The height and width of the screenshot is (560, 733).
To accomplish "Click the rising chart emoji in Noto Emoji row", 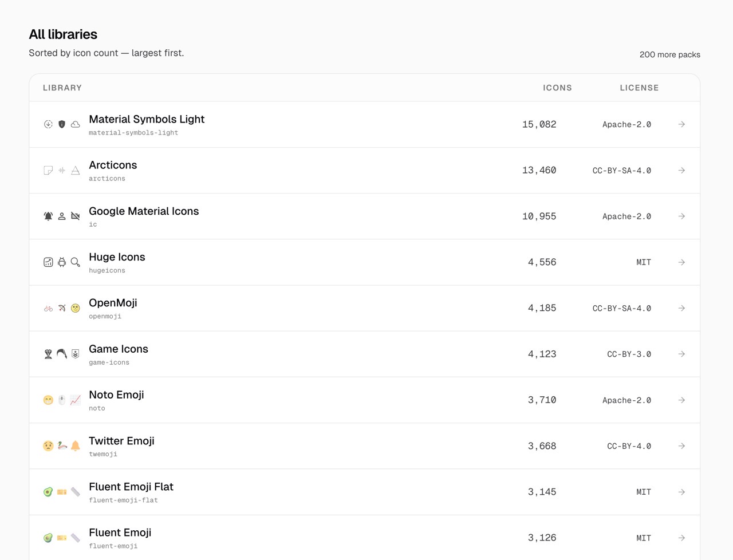I will click(x=76, y=400).
